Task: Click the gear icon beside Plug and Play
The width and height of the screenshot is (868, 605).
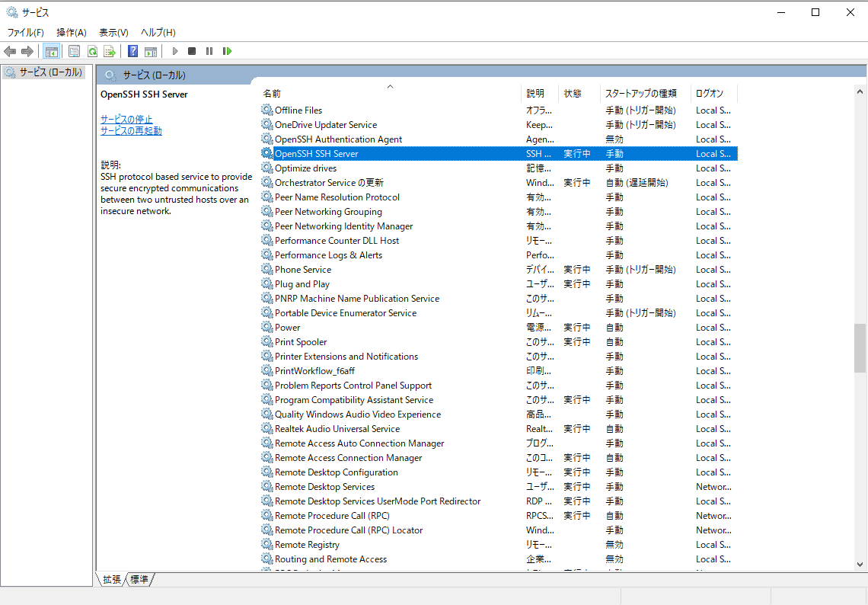Action: [x=266, y=283]
